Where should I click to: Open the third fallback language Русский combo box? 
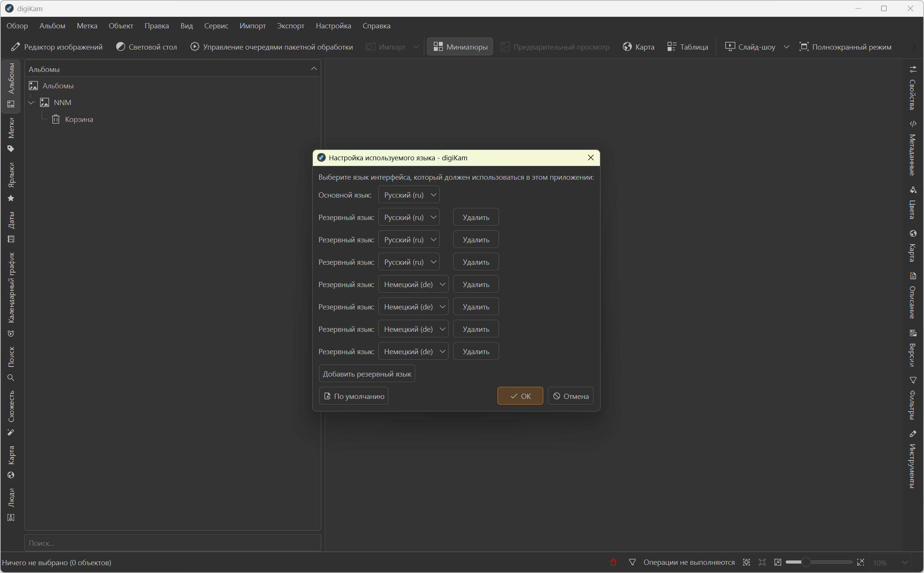point(409,262)
